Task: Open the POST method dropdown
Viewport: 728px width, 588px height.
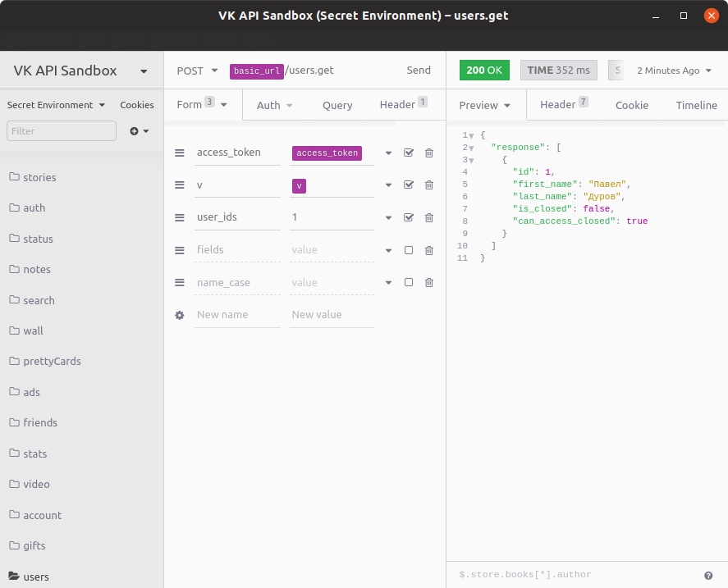Action: pyautogui.click(x=197, y=71)
